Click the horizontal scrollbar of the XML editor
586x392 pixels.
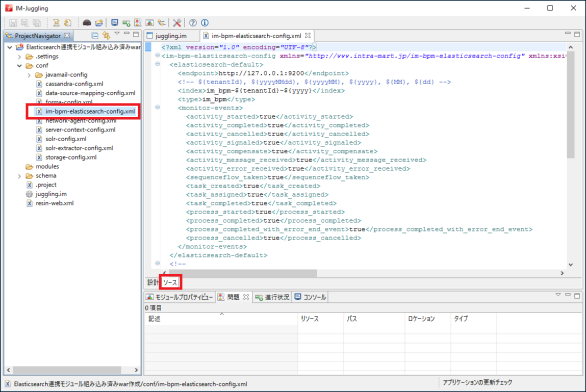click(x=240, y=273)
